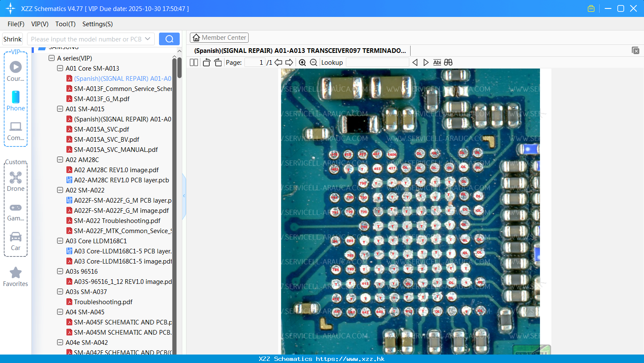Viewport: 644px width, 363px height.
Task: Collapse the A02 AM28C node
Action: (x=60, y=159)
